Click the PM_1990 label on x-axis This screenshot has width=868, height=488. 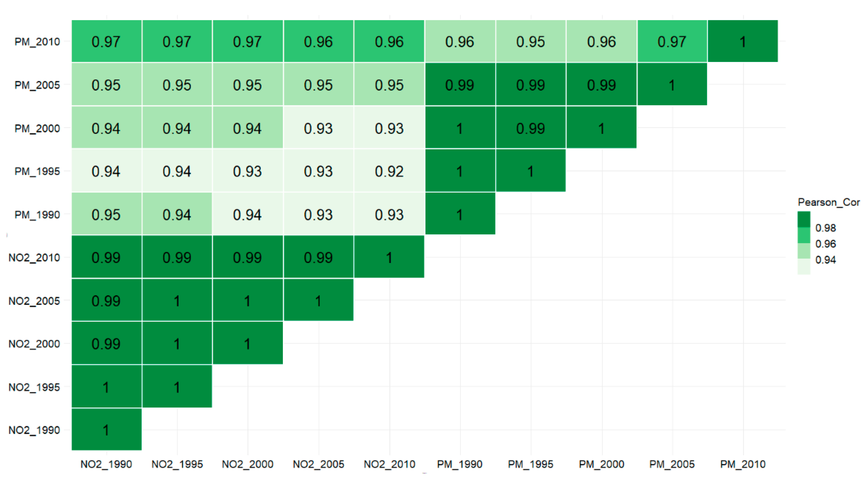tap(459, 464)
